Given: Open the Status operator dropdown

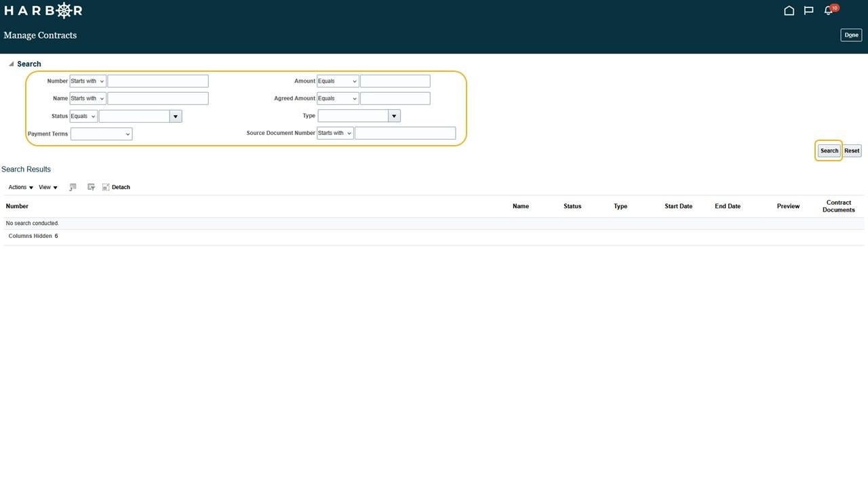Looking at the screenshot, I should 83,116.
